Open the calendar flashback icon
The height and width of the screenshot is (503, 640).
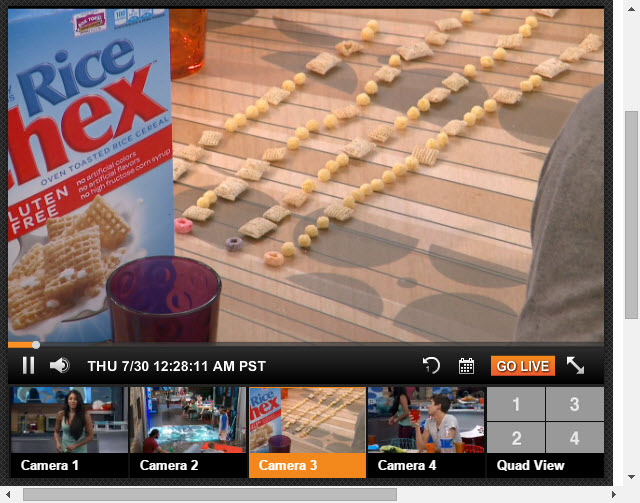pos(466,366)
